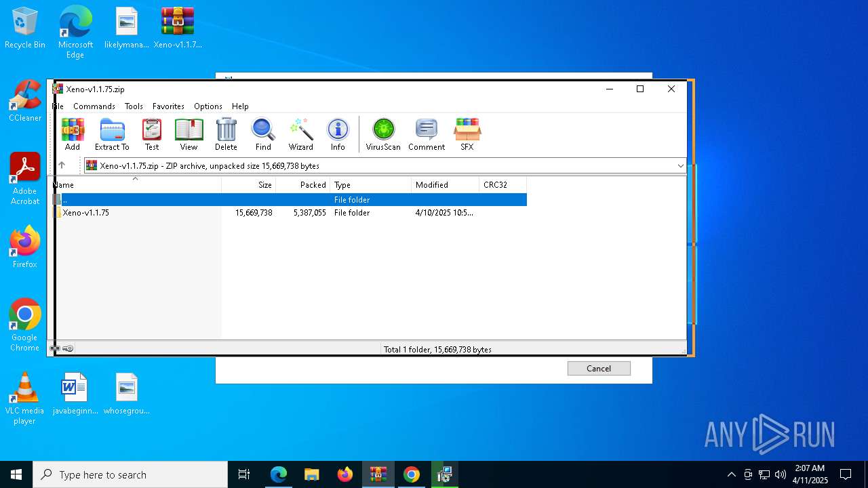
Task: Launch the Wizard wand icon
Action: point(301,134)
